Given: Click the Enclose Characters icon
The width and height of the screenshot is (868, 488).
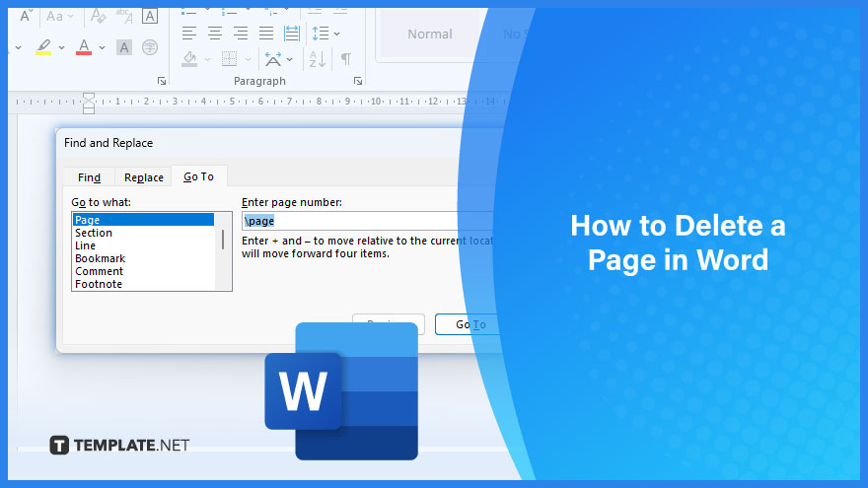Looking at the screenshot, I should point(150,47).
